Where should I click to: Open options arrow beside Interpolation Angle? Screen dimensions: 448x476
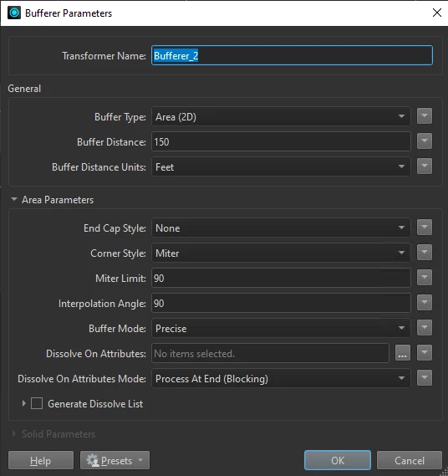[425, 303]
